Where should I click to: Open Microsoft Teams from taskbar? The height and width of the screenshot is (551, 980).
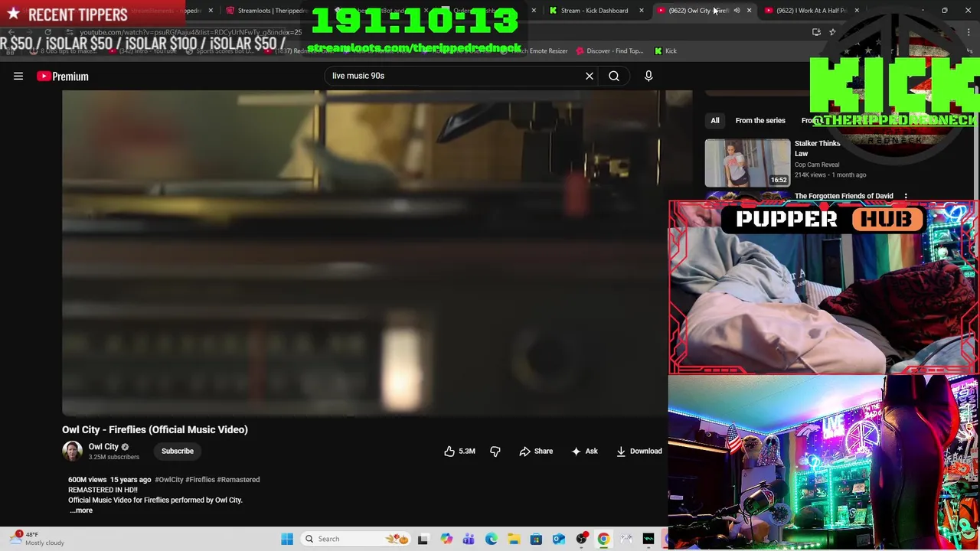pyautogui.click(x=469, y=539)
